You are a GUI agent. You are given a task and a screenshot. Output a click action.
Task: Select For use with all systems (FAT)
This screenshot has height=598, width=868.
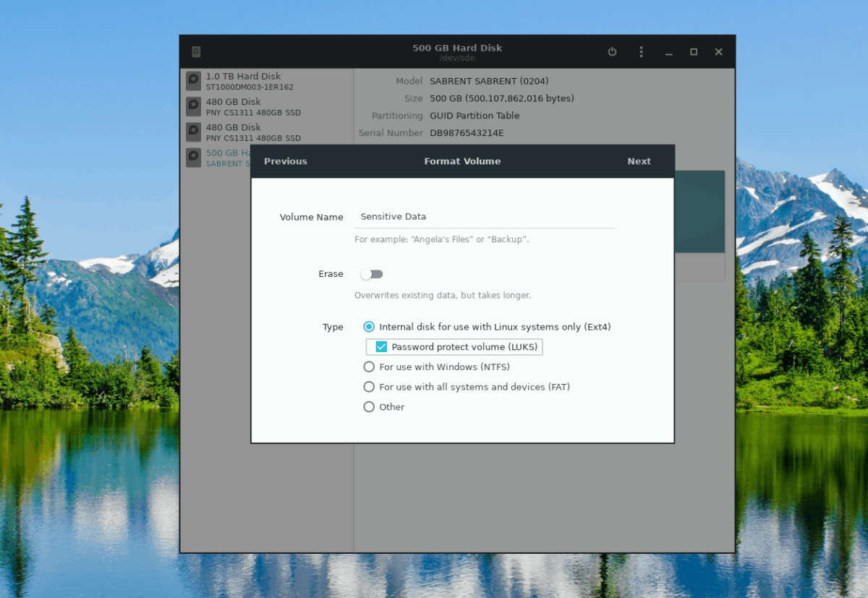(369, 387)
